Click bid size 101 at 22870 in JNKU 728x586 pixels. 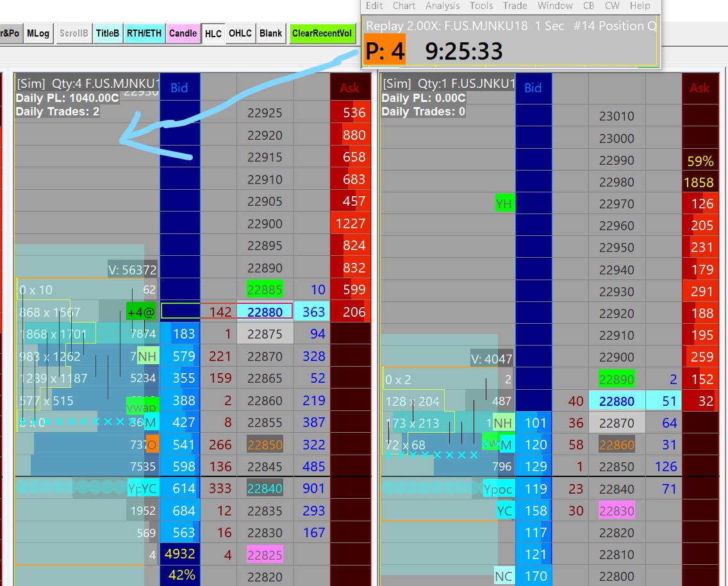click(534, 423)
